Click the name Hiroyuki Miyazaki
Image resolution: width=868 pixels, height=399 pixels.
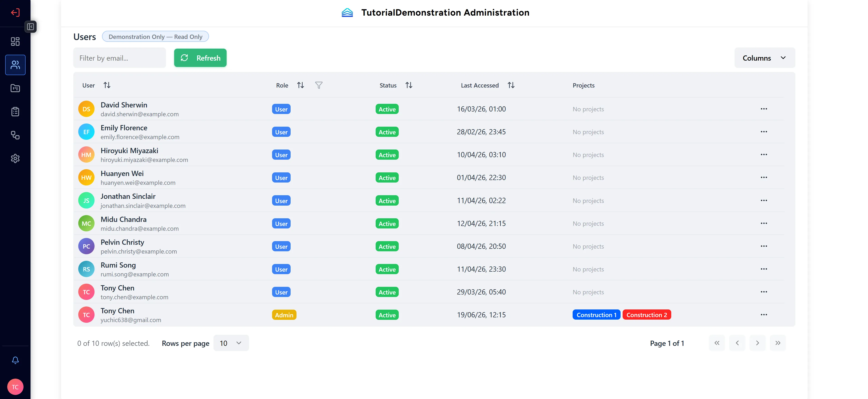click(x=129, y=151)
